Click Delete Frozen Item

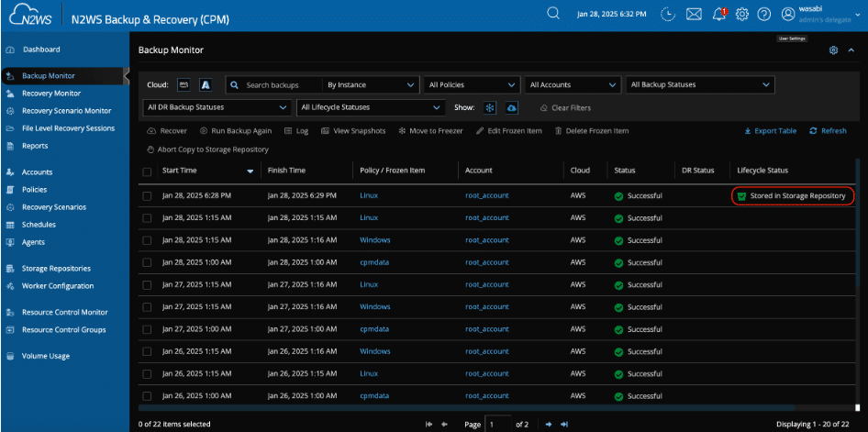pos(592,131)
